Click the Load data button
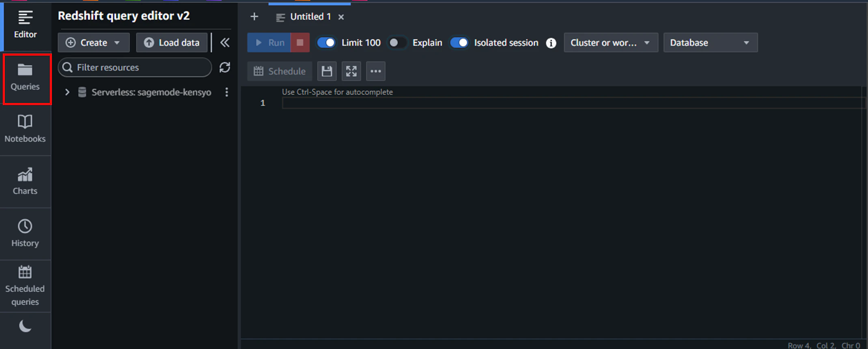Screen dimensions: 868x349 172,43
